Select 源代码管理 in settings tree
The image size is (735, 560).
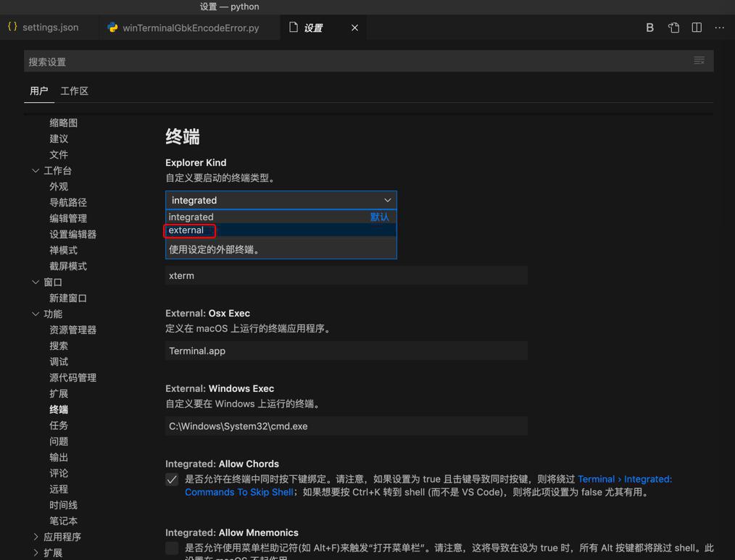pyautogui.click(x=72, y=377)
